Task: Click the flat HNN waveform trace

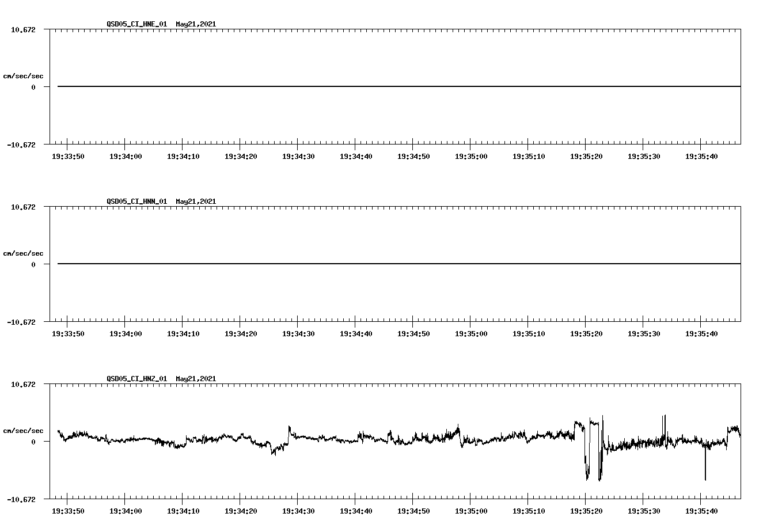Action: (x=346, y=264)
